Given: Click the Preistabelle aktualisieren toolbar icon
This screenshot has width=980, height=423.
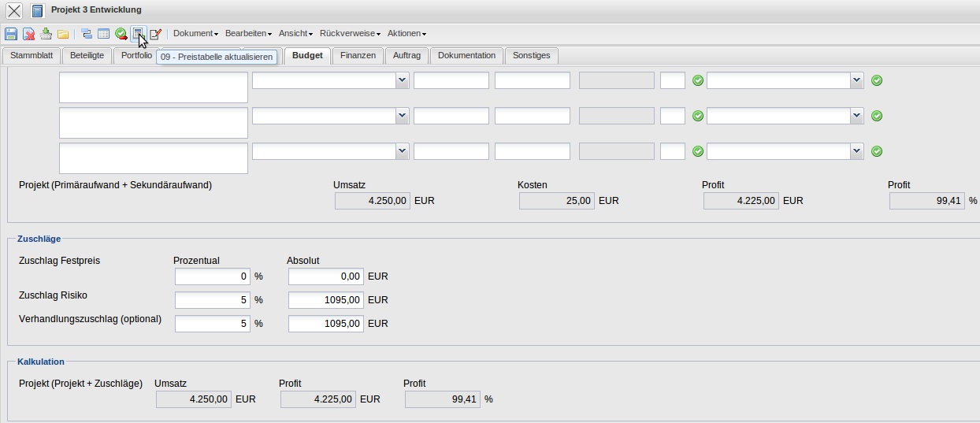Looking at the screenshot, I should [138, 34].
